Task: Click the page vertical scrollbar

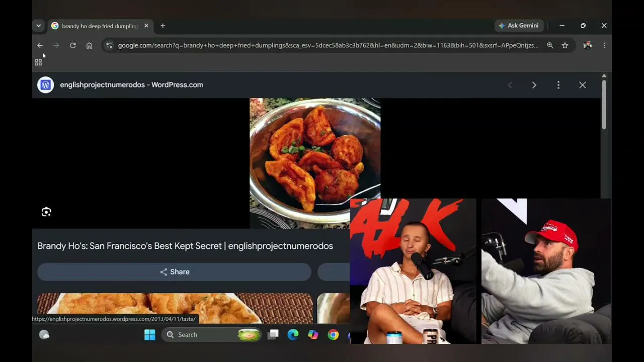Action: (x=604, y=104)
